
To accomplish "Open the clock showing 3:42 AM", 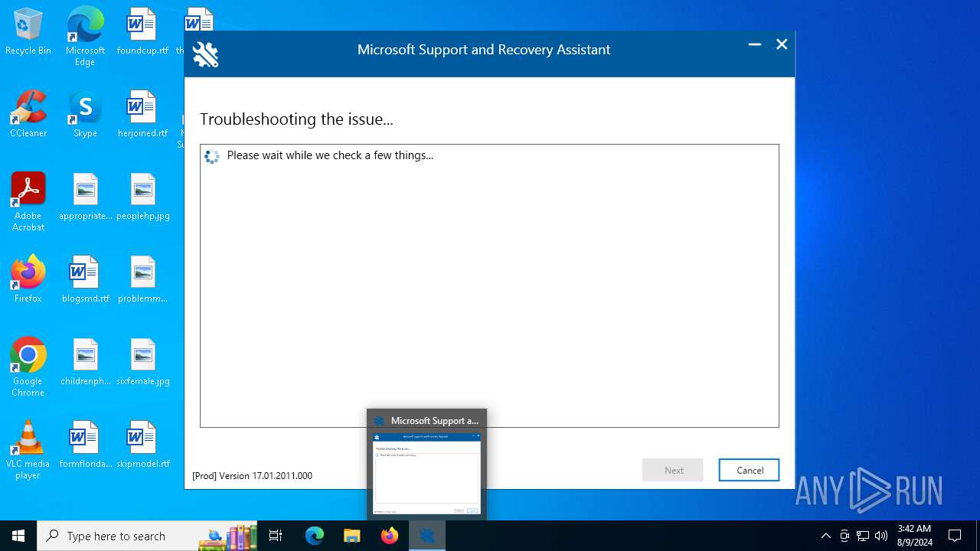I will click(914, 536).
